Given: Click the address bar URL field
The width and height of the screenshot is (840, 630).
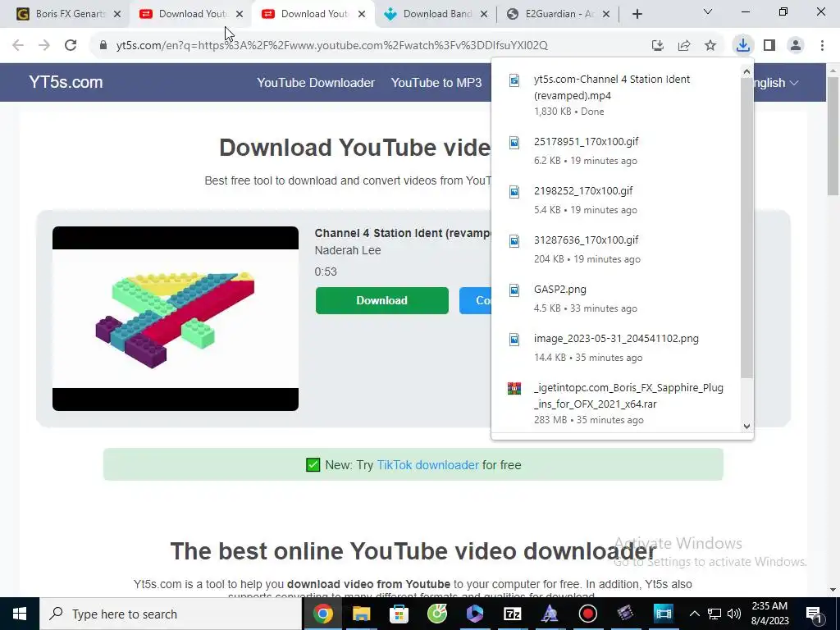Looking at the screenshot, I should click(332, 46).
